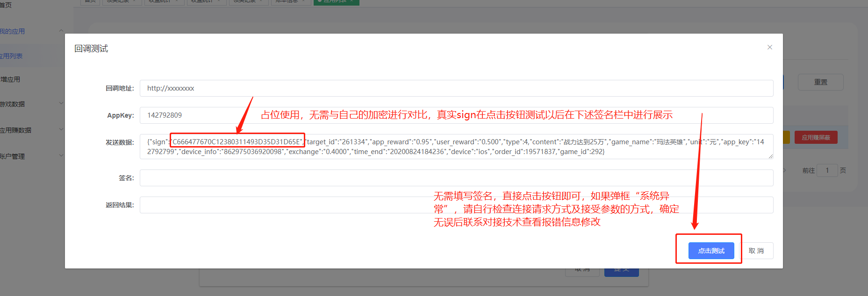Click the red 应用赚屏蔽 button
This screenshot has width=868, height=296.
(816, 138)
